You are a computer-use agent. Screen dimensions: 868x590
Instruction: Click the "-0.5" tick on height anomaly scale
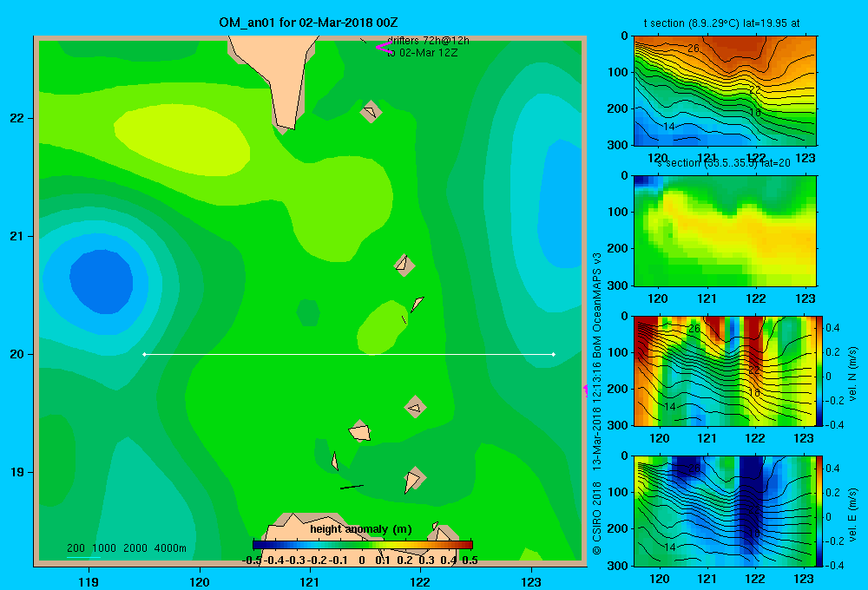(252, 560)
